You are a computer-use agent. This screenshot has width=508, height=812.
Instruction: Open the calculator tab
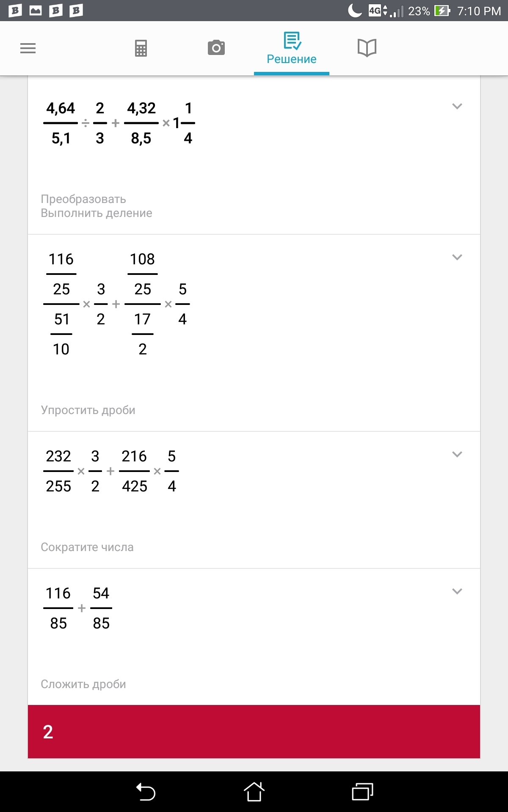coord(141,48)
